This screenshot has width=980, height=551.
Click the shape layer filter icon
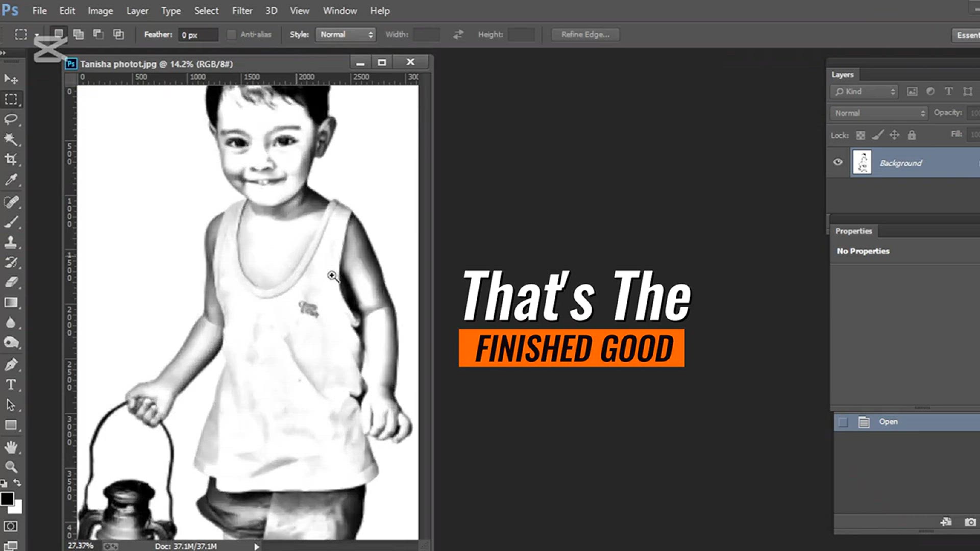pos(967,91)
